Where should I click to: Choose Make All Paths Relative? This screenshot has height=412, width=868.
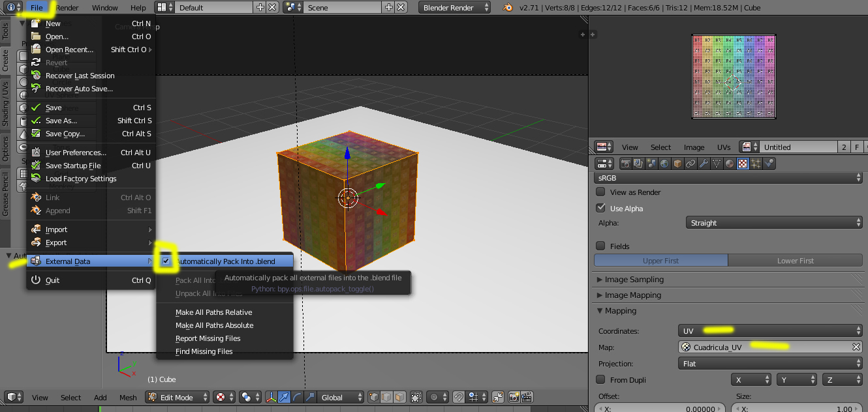click(x=213, y=312)
